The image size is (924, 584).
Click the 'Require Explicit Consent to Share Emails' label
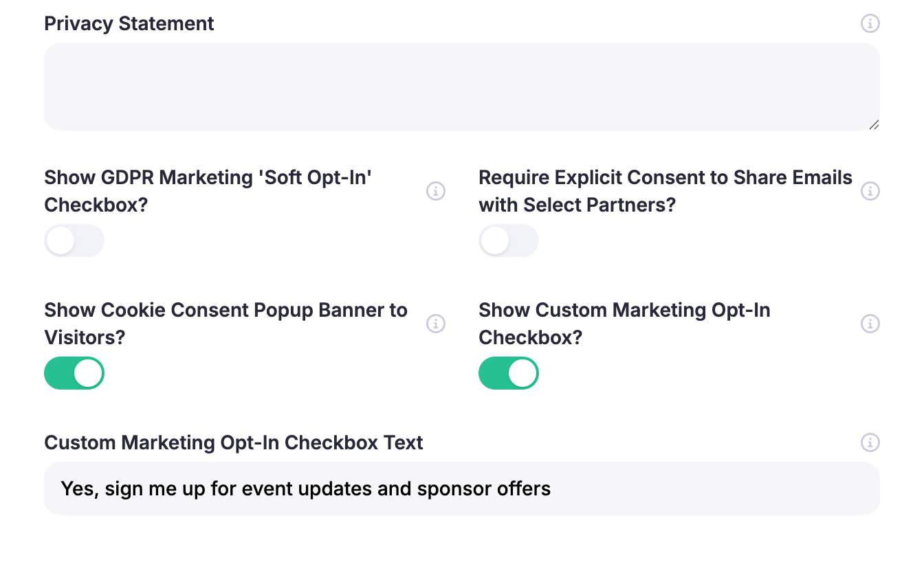665,191
